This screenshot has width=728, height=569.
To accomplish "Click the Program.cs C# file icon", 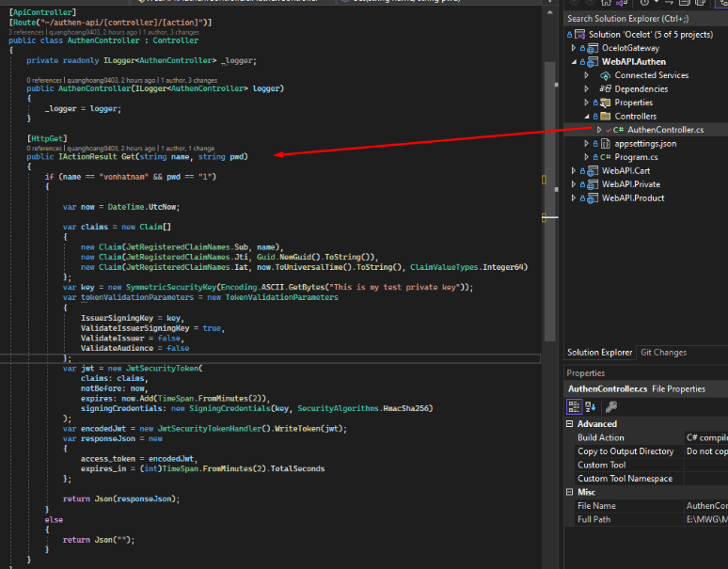I will (606, 157).
